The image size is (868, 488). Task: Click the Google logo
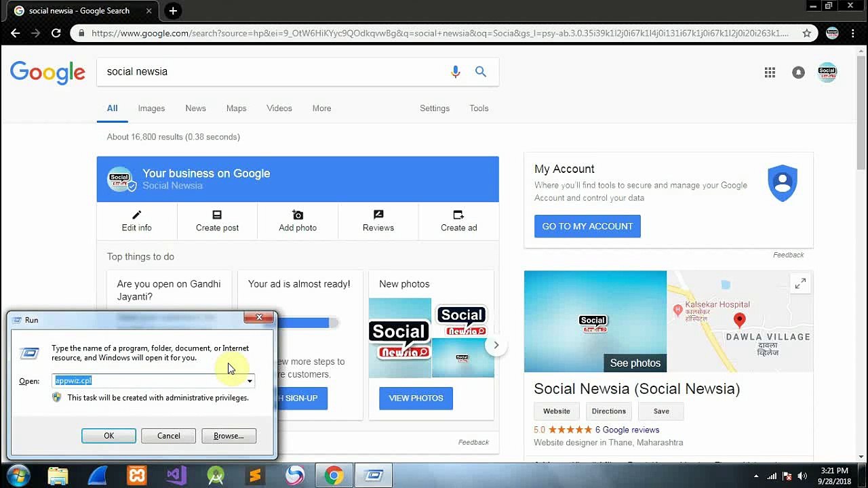click(47, 73)
